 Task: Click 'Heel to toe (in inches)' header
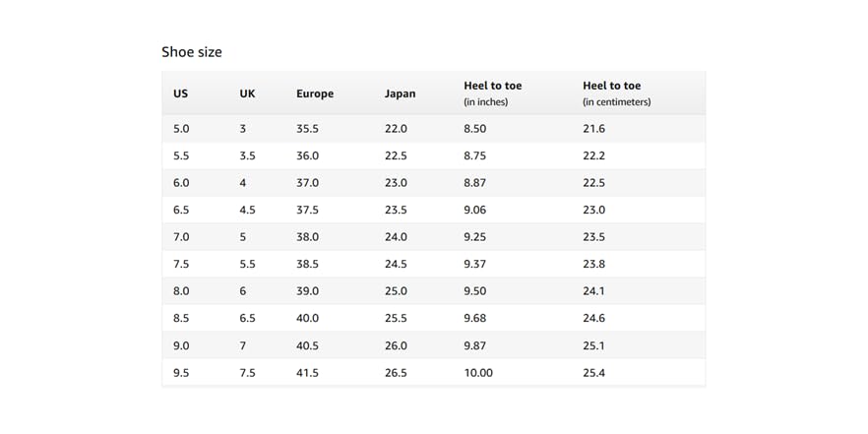pos(493,93)
